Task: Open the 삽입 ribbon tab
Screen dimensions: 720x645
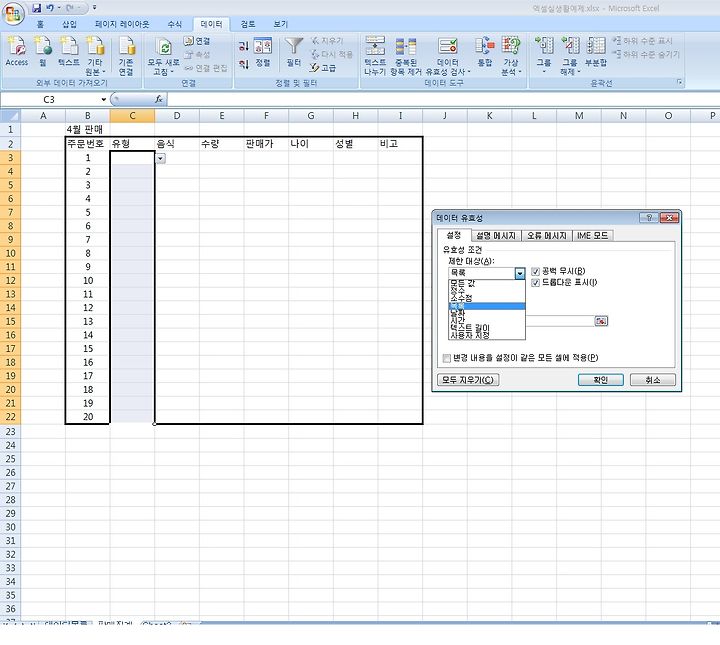Action: (69, 24)
